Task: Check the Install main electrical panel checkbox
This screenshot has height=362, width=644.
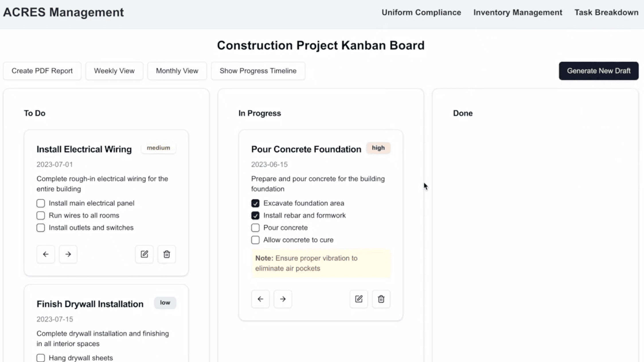Action: click(40, 203)
